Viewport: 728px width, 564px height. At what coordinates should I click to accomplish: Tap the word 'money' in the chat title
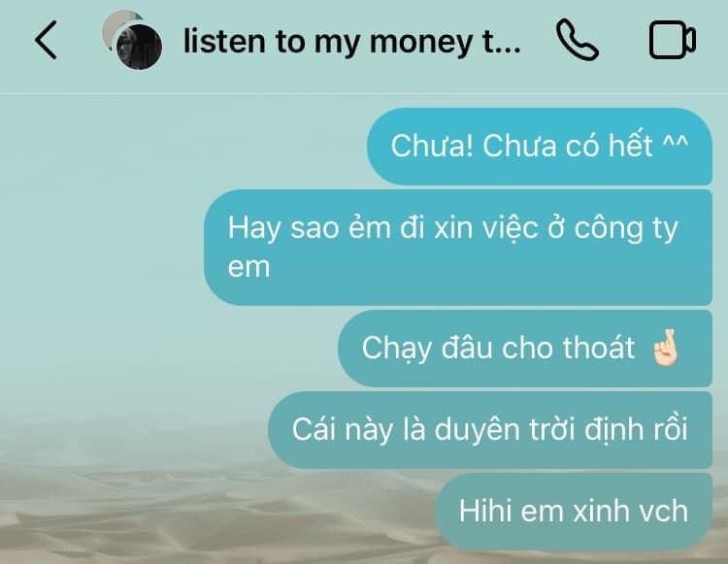coord(420,43)
